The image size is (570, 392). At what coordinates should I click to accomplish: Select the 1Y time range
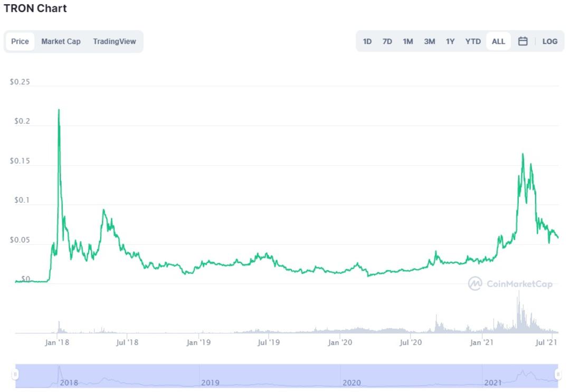tap(450, 42)
